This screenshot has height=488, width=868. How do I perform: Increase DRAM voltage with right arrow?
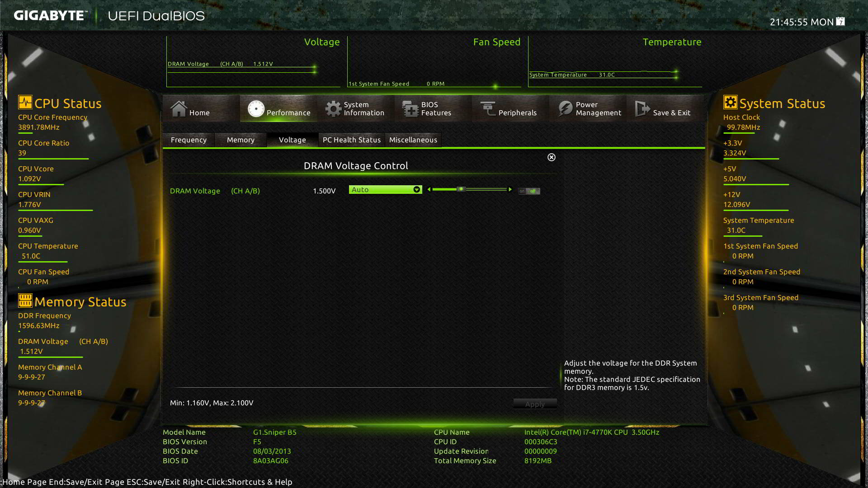pos(510,190)
